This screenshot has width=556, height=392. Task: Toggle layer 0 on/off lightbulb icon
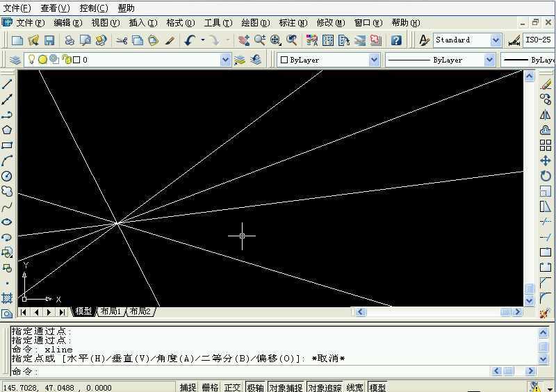(31, 60)
